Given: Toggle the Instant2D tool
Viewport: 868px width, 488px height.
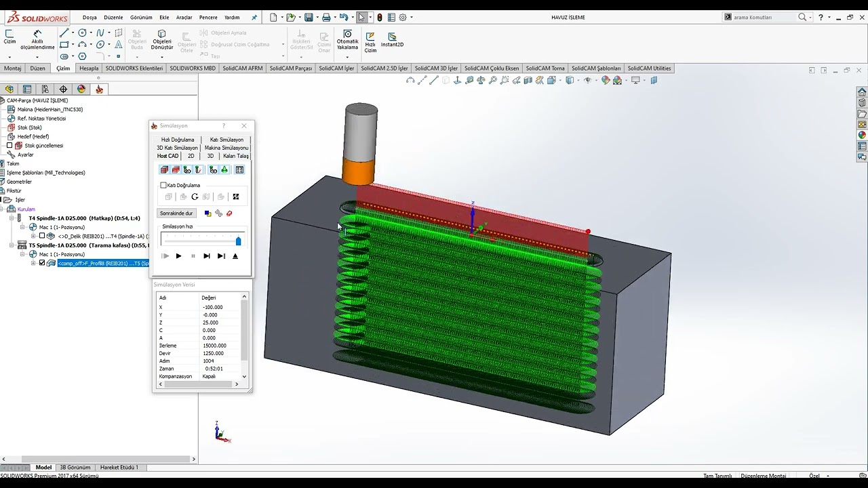Looking at the screenshot, I should [x=392, y=40].
